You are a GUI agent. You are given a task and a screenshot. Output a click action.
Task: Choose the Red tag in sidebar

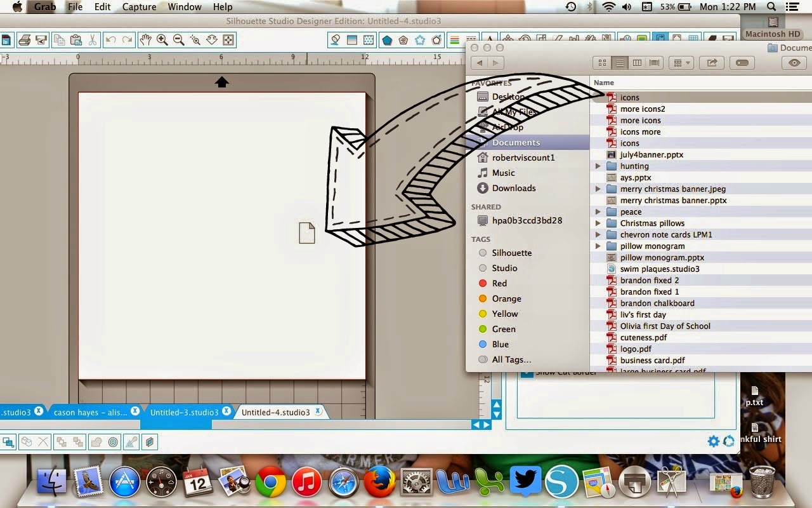coord(528,283)
